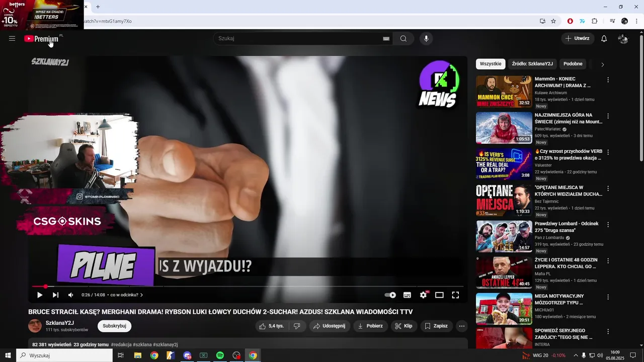Viewport: 644px width, 362px height.
Task: Like the video with 5,4 tys.
Action: (272, 326)
